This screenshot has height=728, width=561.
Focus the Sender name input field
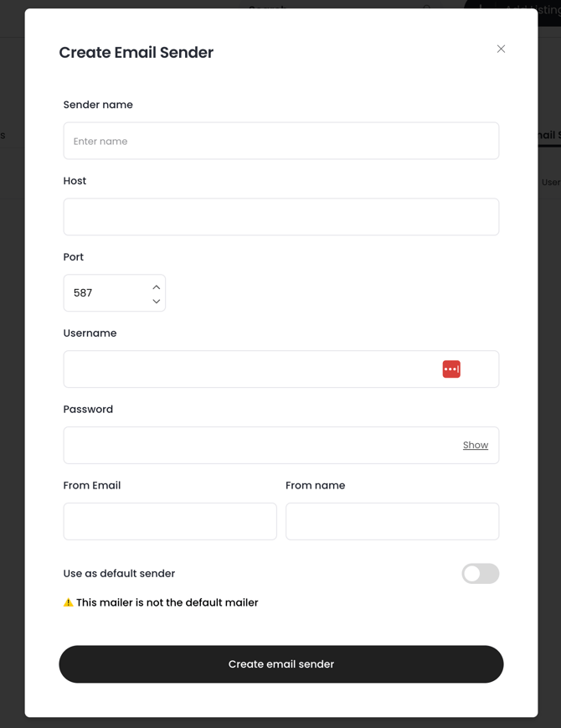point(280,142)
